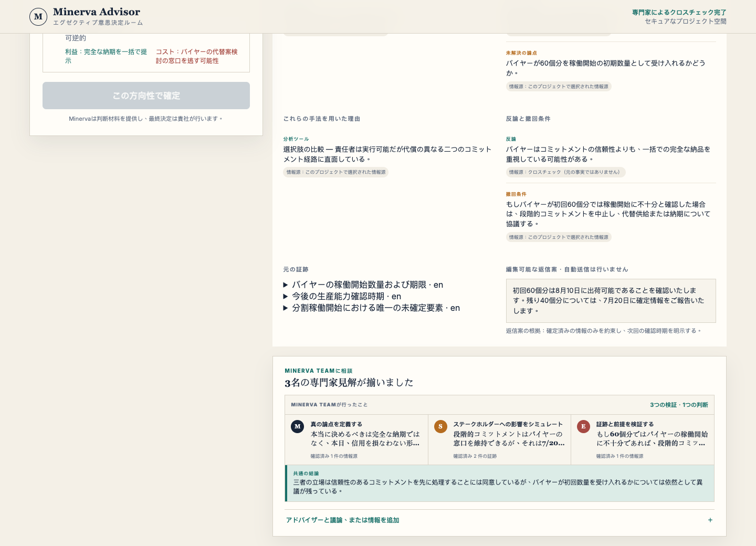Screen dimensions: 756x546
Task: Click the Minerva Advisor M logo
Action: click(38, 17)
